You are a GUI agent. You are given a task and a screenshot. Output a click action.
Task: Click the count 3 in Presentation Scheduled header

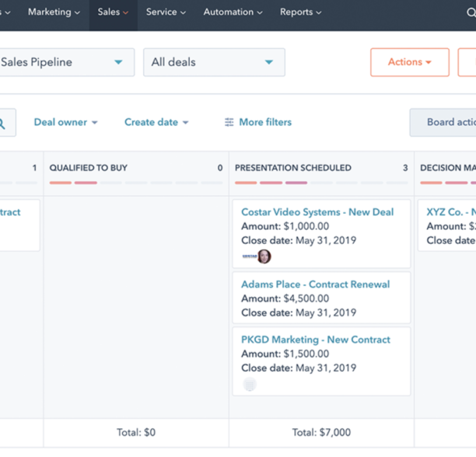pyautogui.click(x=405, y=168)
